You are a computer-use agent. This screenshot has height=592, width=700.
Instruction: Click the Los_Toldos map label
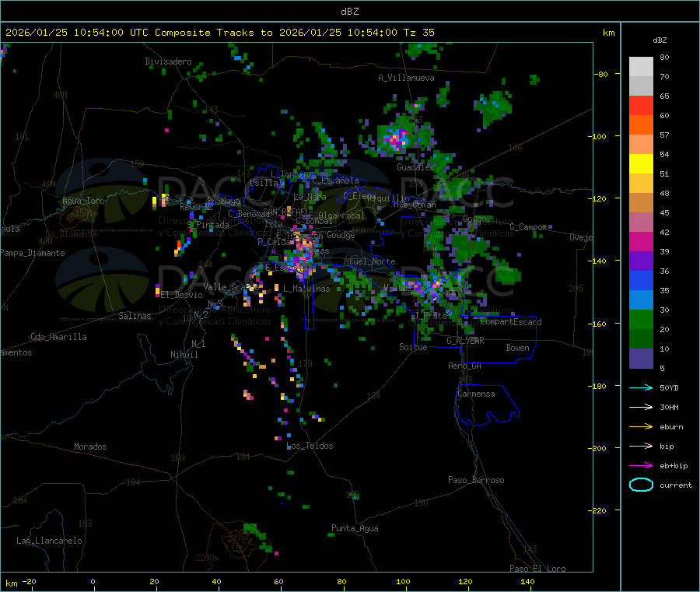point(310,446)
